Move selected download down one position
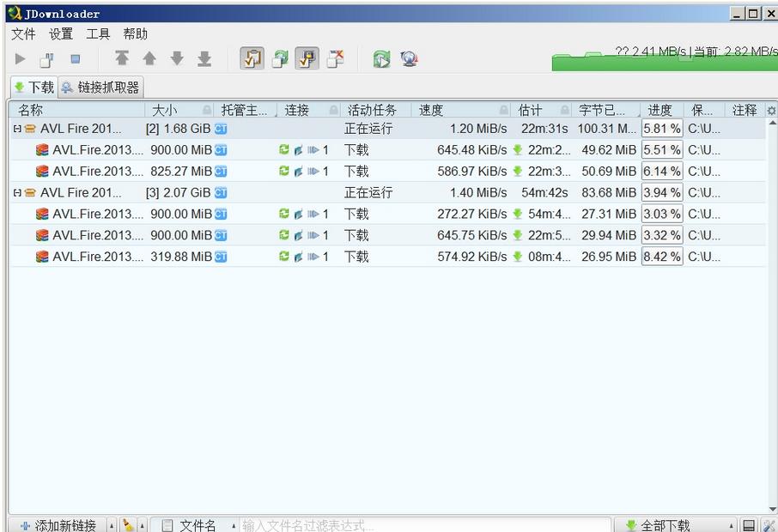 point(177,58)
